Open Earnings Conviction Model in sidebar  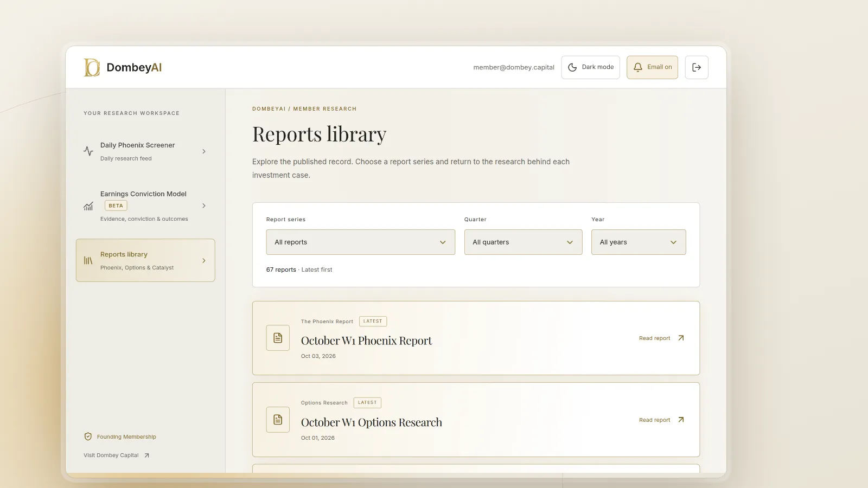click(145, 206)
